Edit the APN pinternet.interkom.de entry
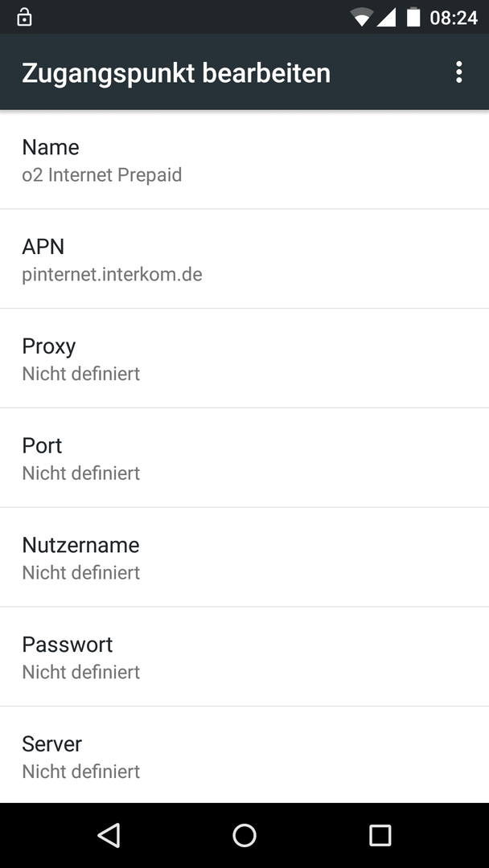 (x=244, y=259)
